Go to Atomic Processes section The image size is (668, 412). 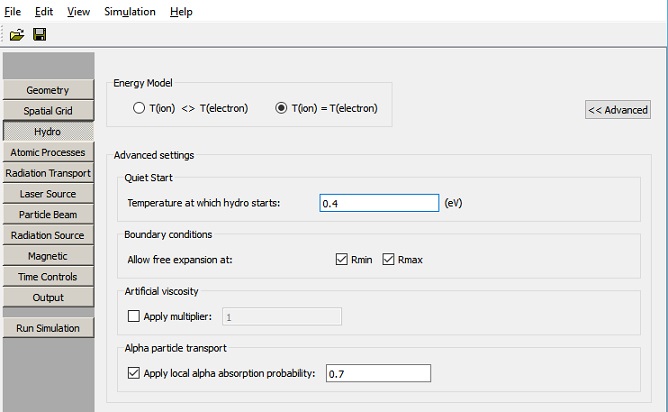click(x=48, y=152)
